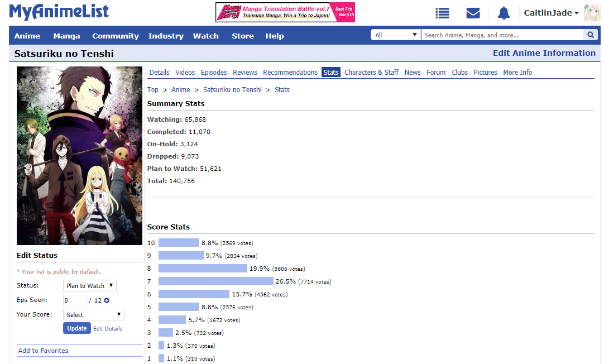Click the Satsuriku no Tenshi page title
This screenshot has width=604, height=364.
coord(64,54)
